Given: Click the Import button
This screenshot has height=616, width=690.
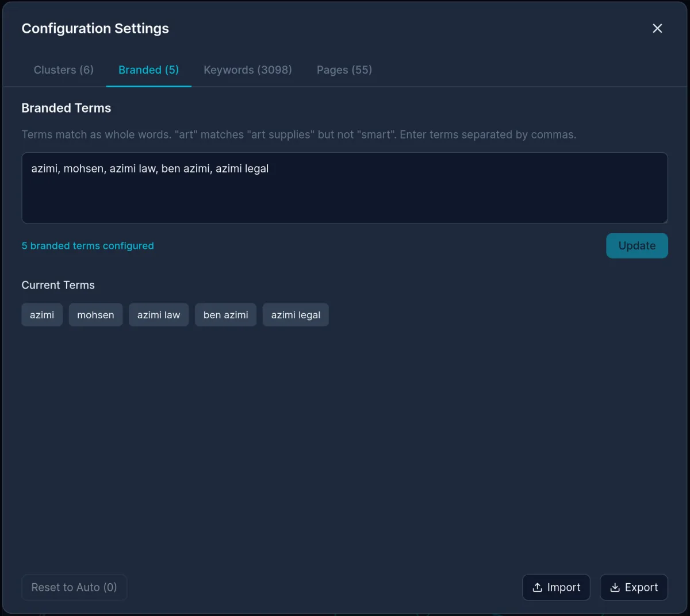Looking at the screenshot, I should point(556,587).
